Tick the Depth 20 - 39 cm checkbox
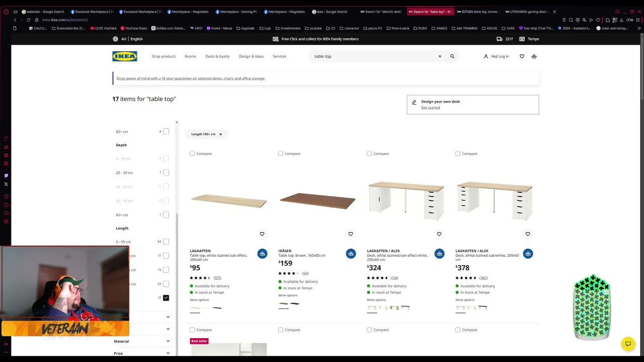Screen dimensions: 644x362 pos(166,172)
